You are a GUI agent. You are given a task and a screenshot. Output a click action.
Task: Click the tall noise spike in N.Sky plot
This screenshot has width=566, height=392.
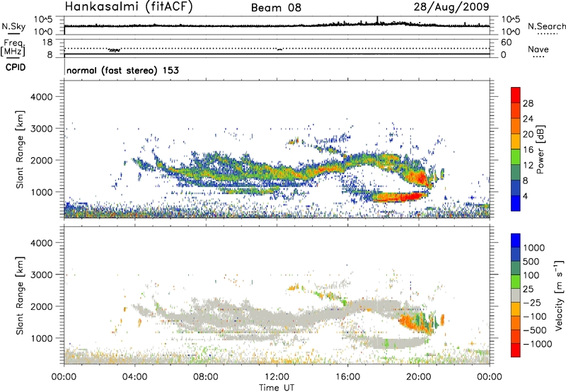pyautogui.click(x=377, y=21)
